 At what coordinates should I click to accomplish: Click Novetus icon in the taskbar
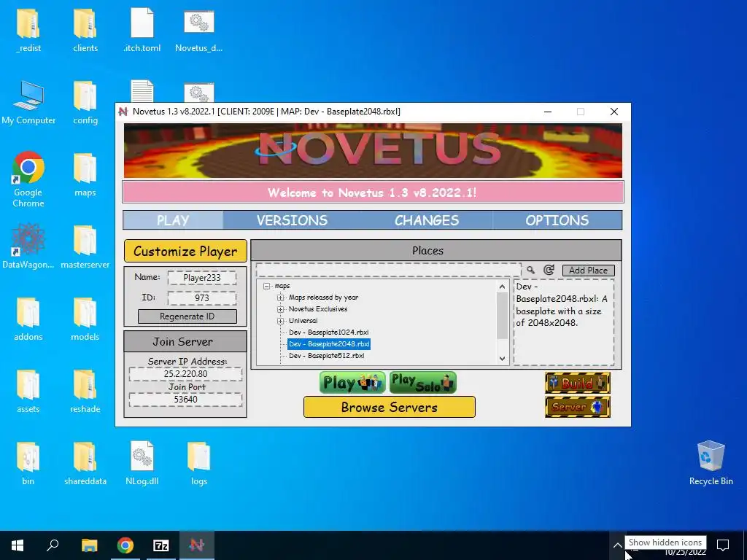pyautogui.click(x=197, y=545)
